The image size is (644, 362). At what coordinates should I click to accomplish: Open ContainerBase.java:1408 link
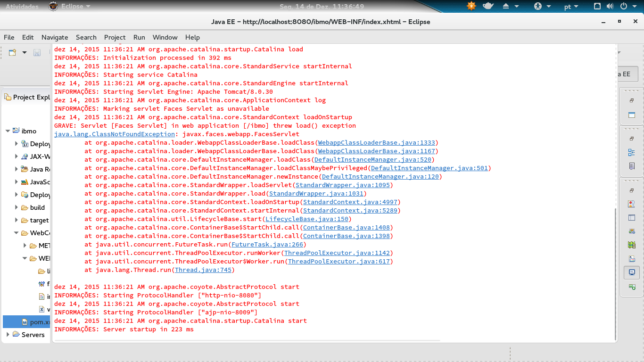tap(347, 227)
